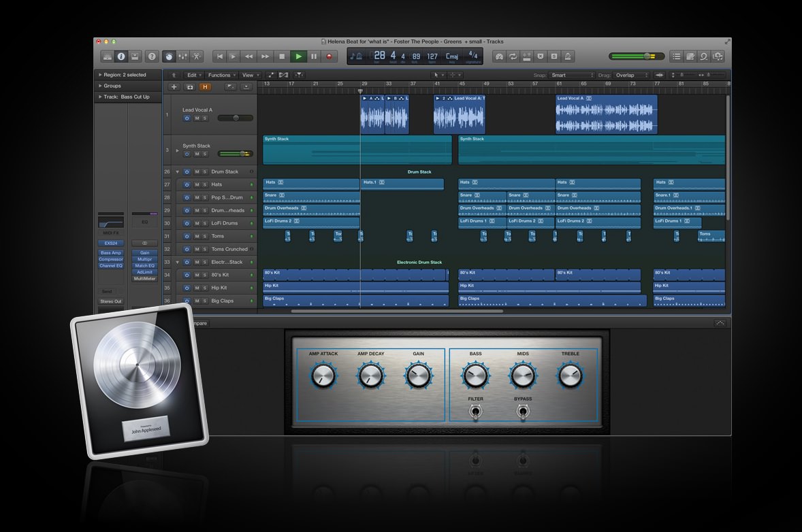Turn off power for Toms track
Screen dimensions: 802x532
[x=187, y=236]
